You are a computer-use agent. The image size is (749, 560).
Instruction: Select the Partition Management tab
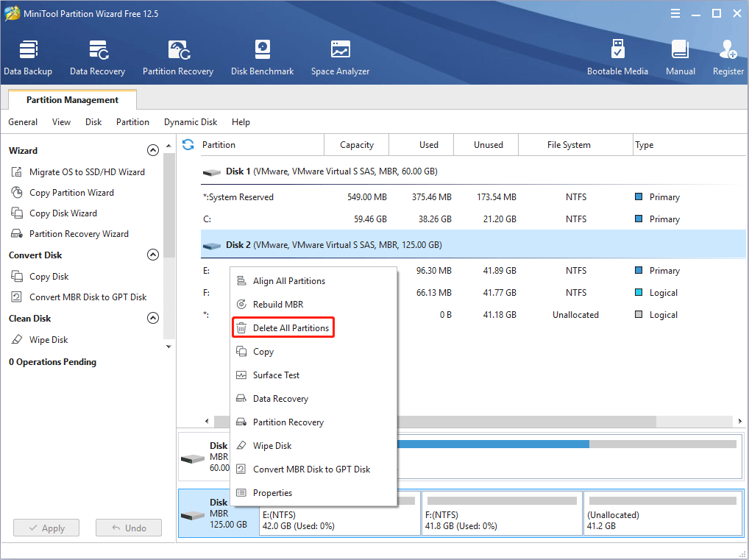pyautogui.click(x=72, y=100)
